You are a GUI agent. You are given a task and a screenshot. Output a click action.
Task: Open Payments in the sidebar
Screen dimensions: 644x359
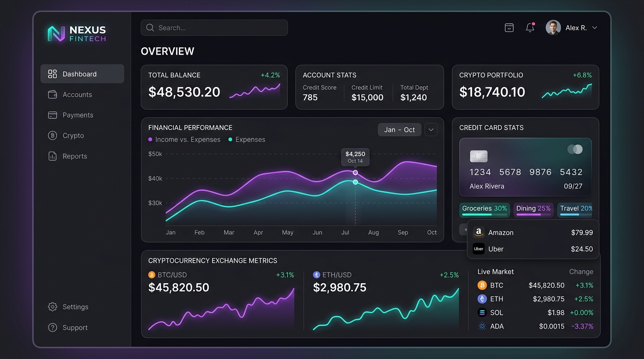(x=82, y=115)
